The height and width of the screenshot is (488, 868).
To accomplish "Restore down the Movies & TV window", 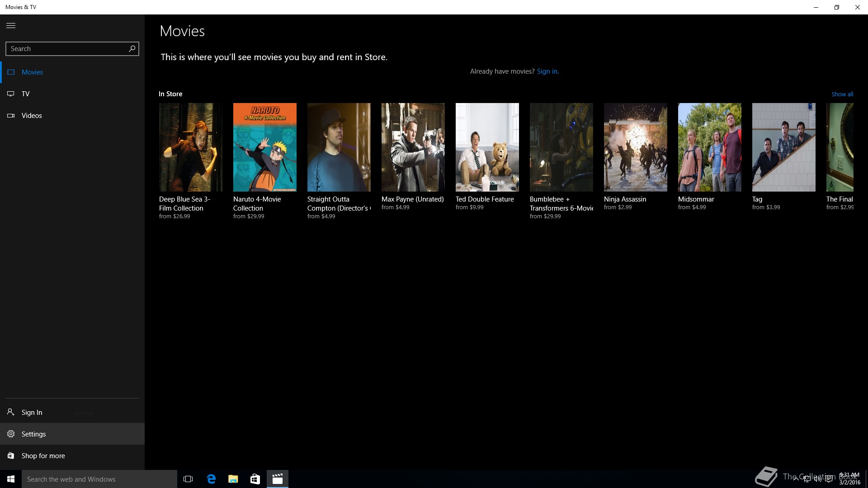I will coord(837,7).
